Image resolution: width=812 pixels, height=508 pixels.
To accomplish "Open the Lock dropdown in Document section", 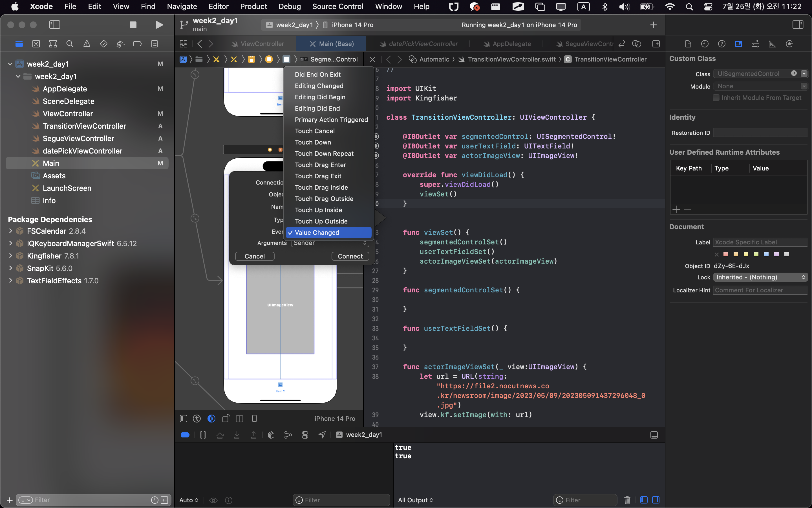I will 760,277.
